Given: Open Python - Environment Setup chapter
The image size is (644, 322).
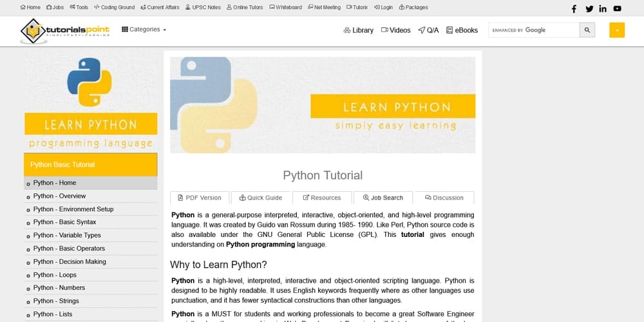Looking at the screenshot, I should [x=73, y=209].
